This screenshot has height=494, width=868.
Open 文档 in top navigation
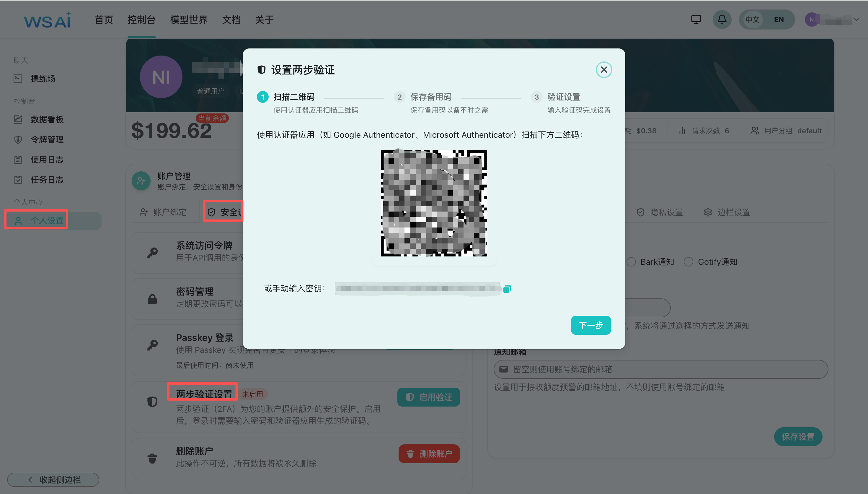[x=231, y=20]
